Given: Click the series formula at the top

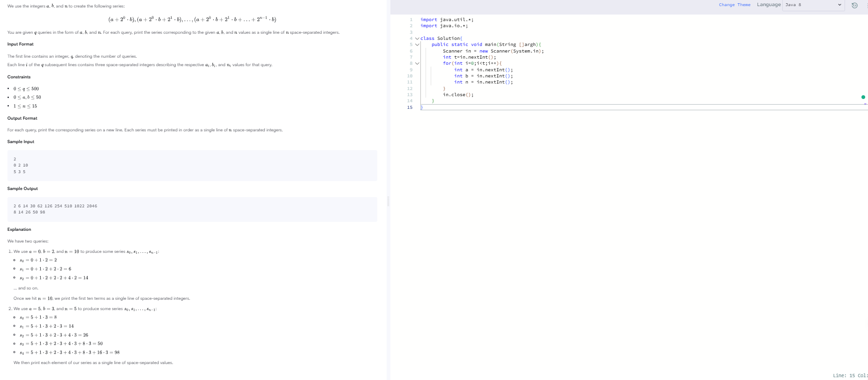Looking at the screenshot, I should click(x=192, y=19).
